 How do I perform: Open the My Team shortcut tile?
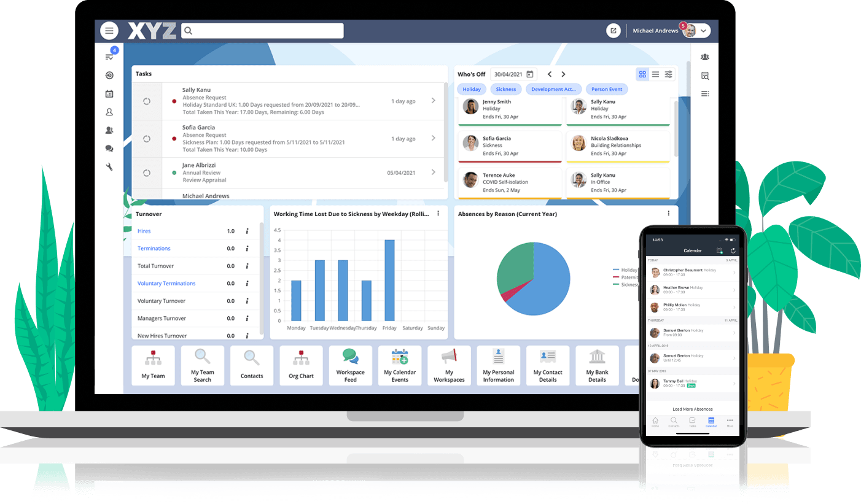[154, 366]
